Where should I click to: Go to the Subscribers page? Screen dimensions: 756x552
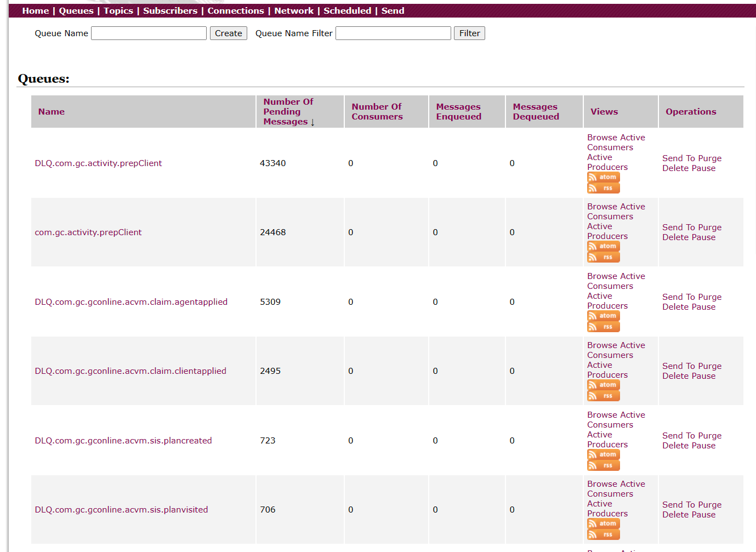170,11
